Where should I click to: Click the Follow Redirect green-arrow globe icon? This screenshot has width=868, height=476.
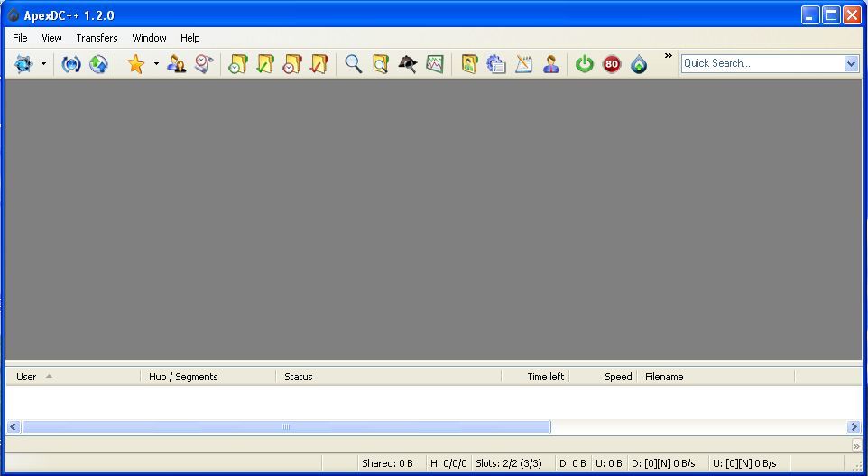tap(98, 64)
